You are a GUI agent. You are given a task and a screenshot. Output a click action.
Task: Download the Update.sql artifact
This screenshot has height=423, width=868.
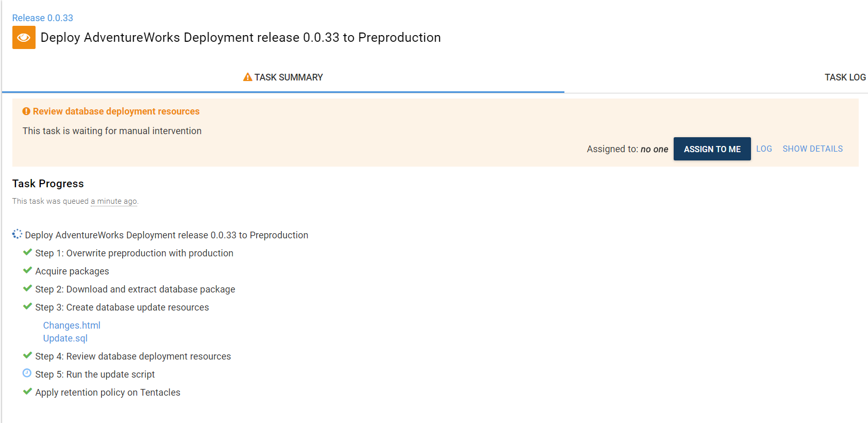coord(65,338)
